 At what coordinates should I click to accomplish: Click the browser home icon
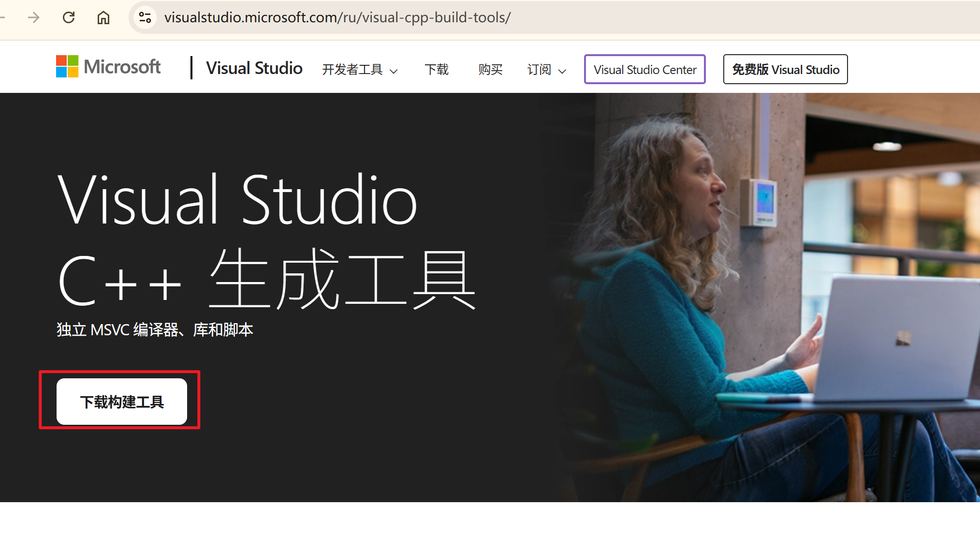[103, 18]
